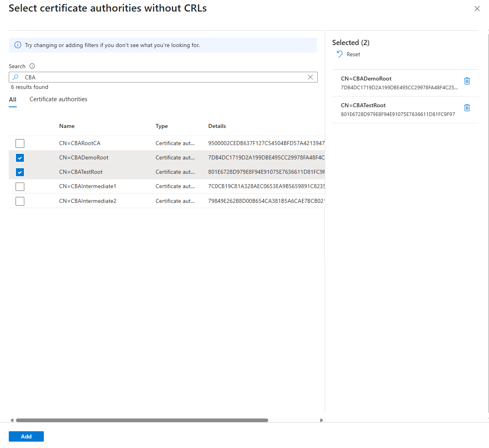Click the right arrow of the horizontal scrollbar

point(322,420)
